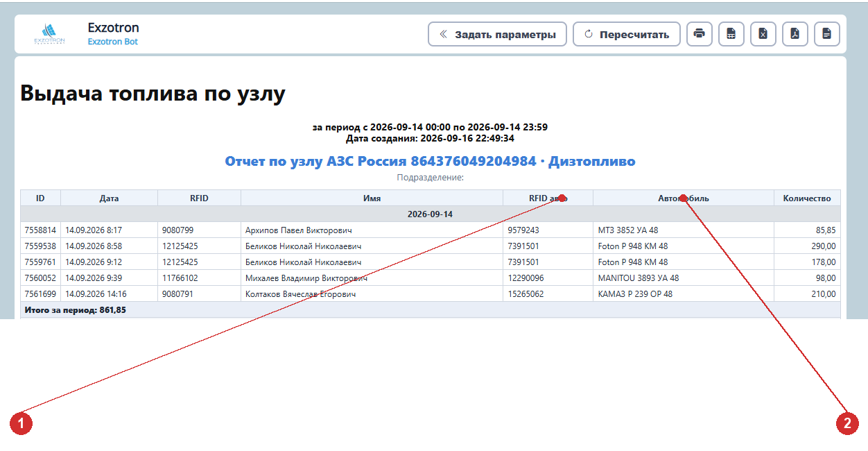Image resolution: width=868 pixels, height=451 pixels.
Task: Click the vehicle RFID 15265062
Action: tap(526, 293)
